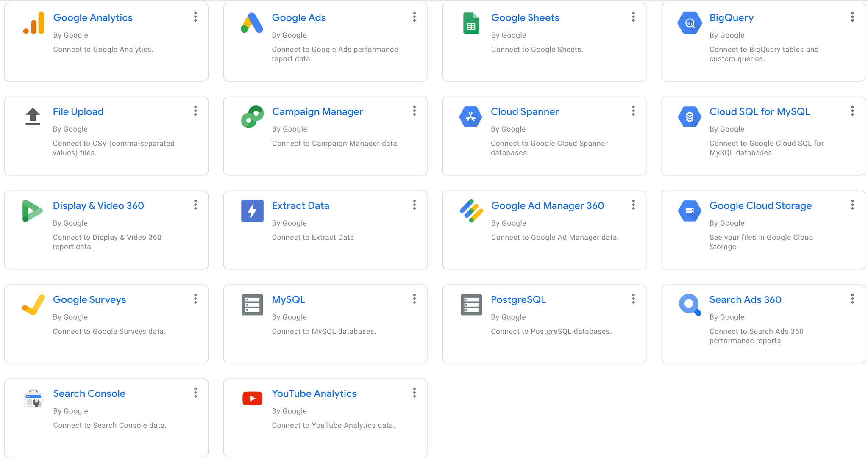
Task: Click the Google Ad Manager 360 striped icon
Action: pos(471,211)
